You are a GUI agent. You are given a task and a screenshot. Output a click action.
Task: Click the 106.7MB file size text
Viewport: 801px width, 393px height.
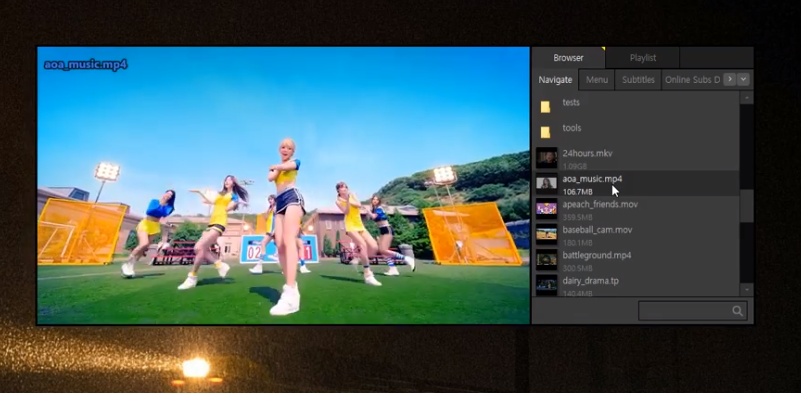577,192
